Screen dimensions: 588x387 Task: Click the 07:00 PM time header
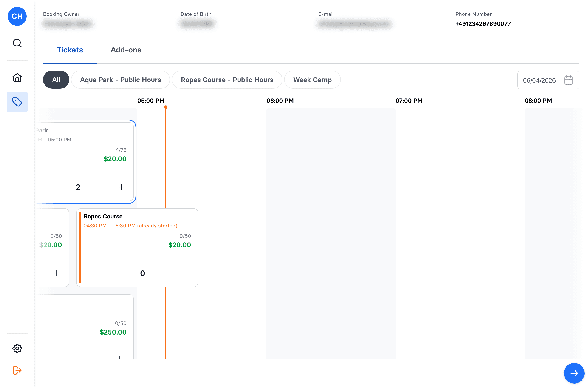click(x=409, y=101)
